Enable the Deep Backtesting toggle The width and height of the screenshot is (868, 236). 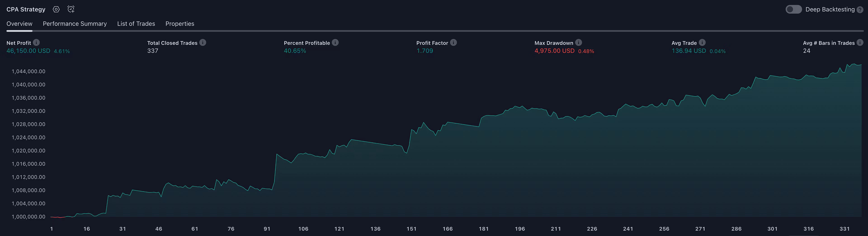(794, 10)
